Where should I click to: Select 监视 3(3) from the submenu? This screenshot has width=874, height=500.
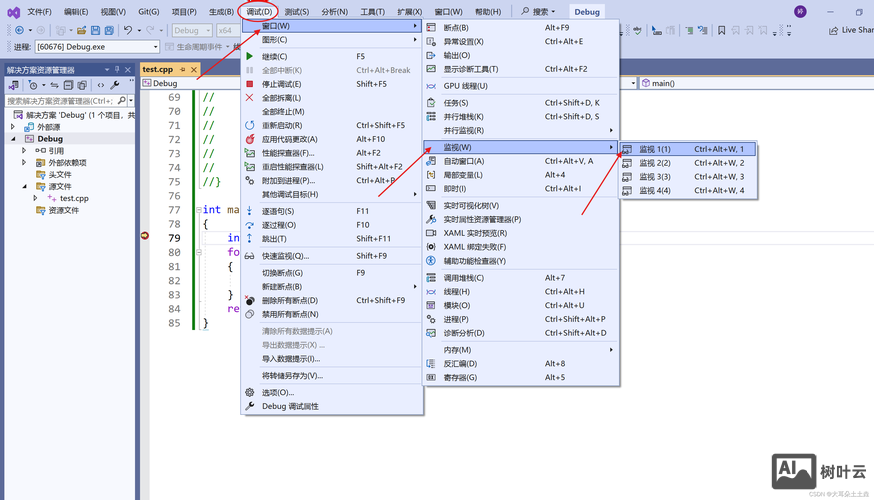coord(688,177)
